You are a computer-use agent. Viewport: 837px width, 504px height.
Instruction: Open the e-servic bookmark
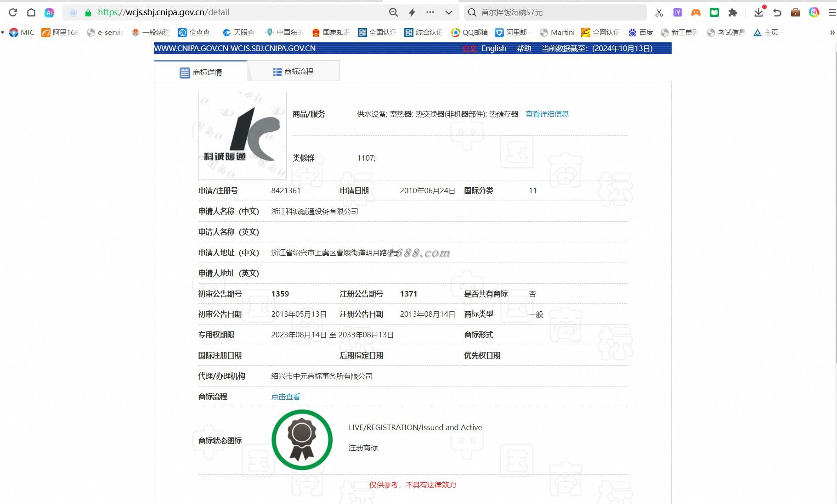click(105, 32)
